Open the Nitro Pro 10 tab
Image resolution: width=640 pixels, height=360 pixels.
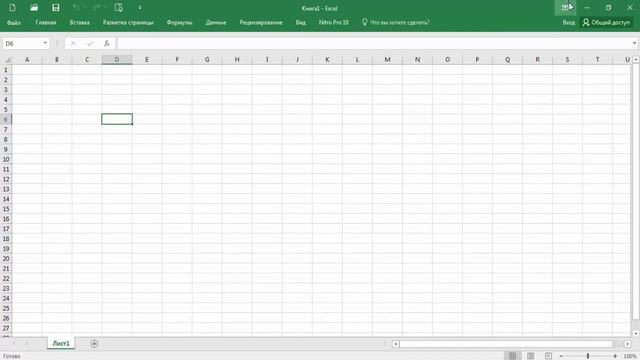click(x=333, y=22)
